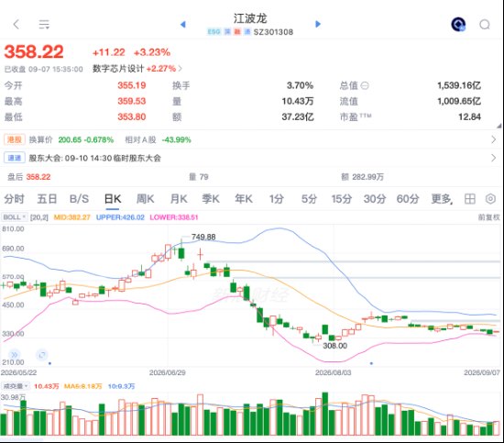Screen dimensions: 504x443
Task: Click the blue notice tag before 股东大会
Action: 15,158
